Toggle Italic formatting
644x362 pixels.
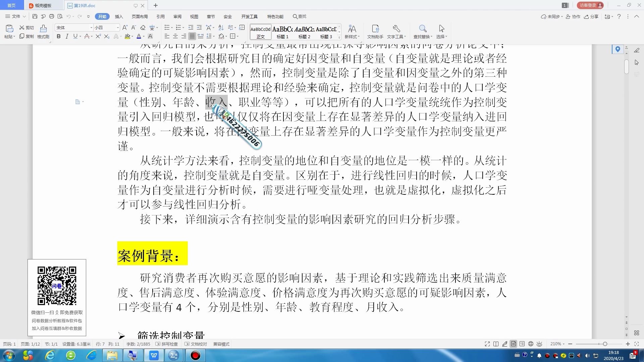click(x=67, y=36)
